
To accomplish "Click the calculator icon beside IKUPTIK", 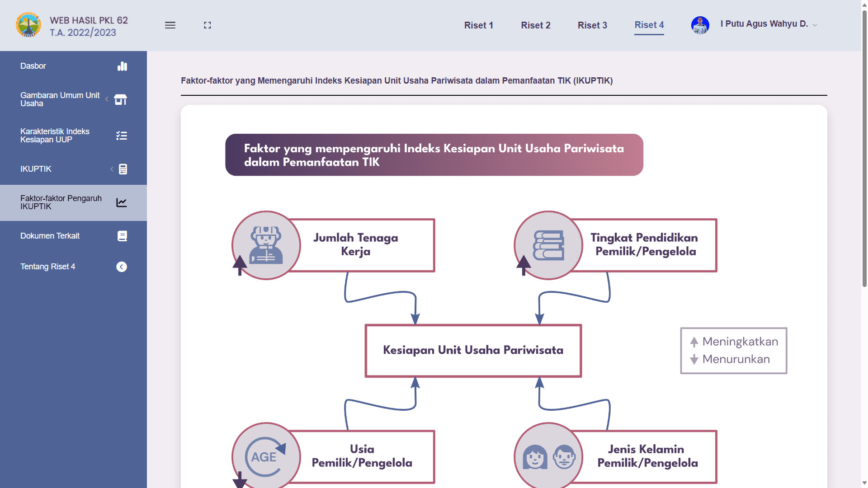I will [x=123, y=169].
